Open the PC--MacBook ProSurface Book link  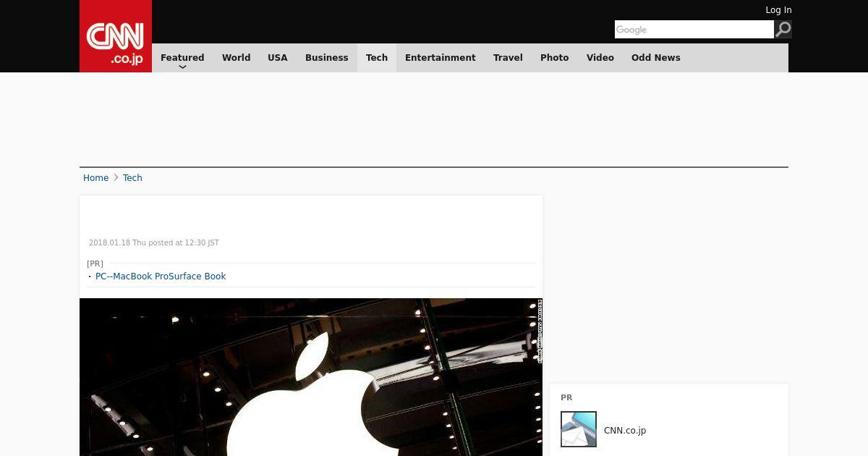161,276
